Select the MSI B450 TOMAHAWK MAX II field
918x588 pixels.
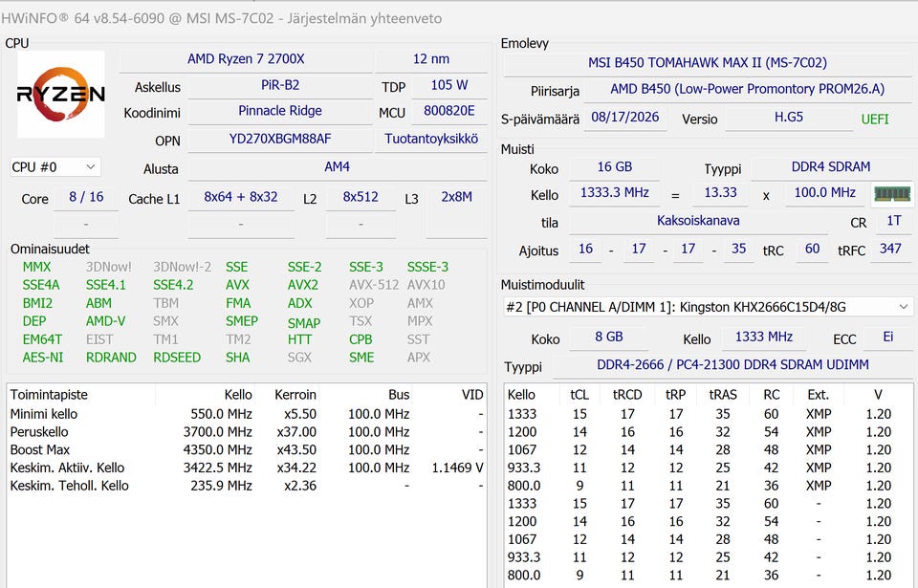pos(708,63)
